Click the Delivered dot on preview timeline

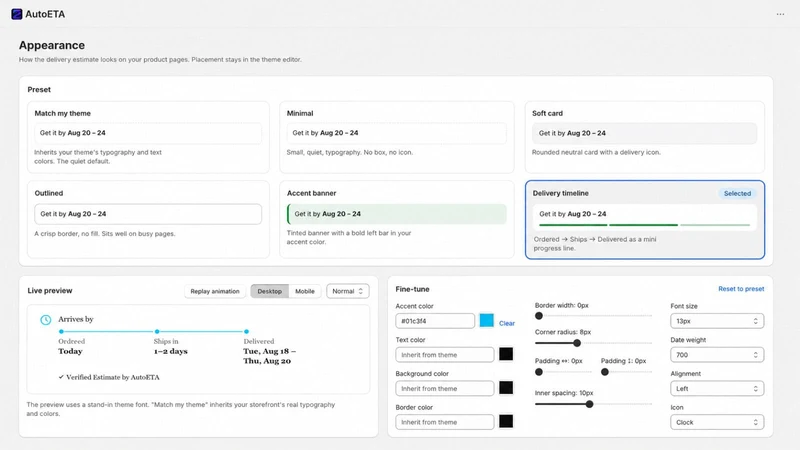click(246, 332)
